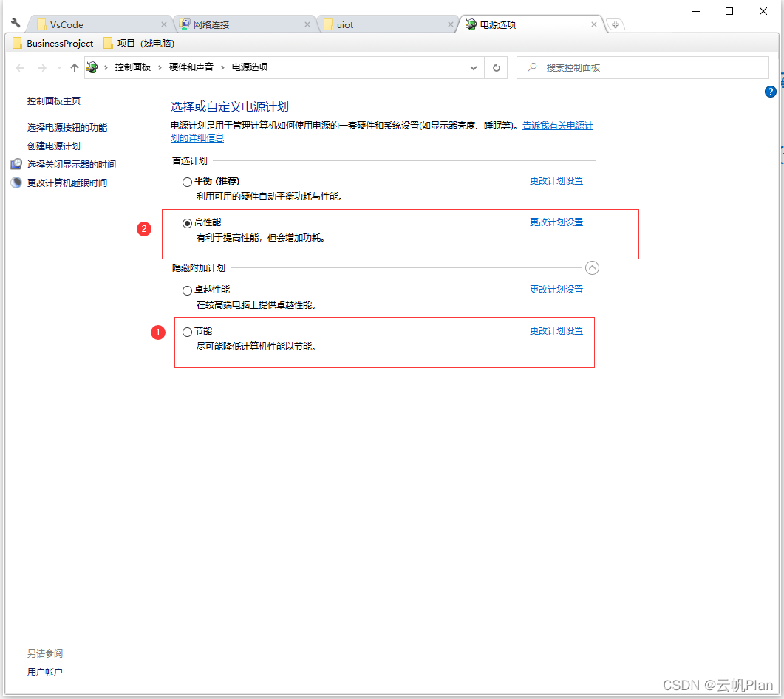
Task: Close the 网络连接 tab
Action: 307,24
